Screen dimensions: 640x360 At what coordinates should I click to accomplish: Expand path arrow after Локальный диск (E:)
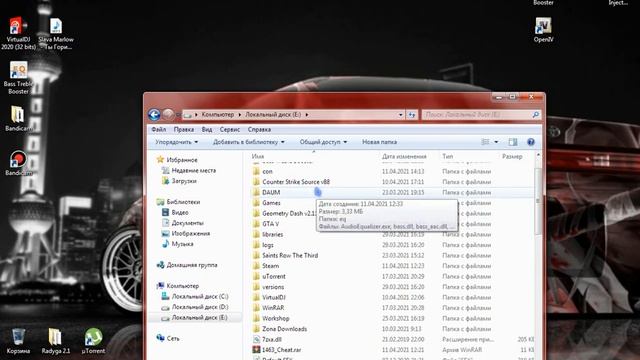(307, 115)
